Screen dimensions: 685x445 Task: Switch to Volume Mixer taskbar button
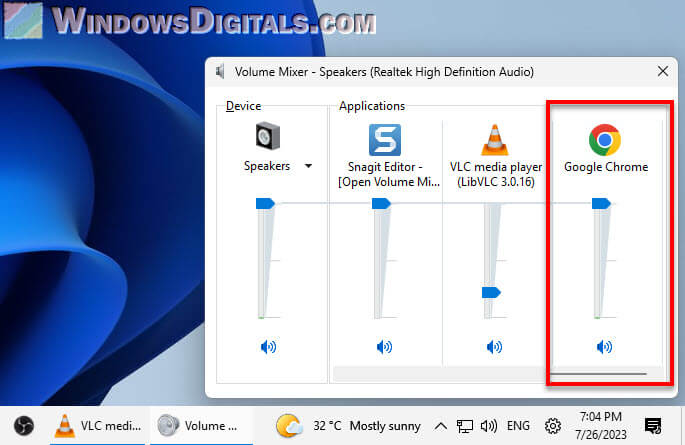tap(201, 425)
